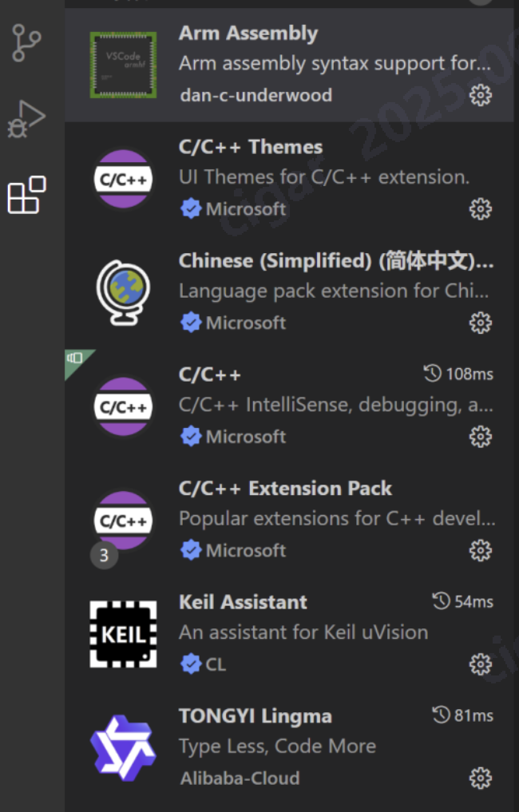Open Manage gear for C/C++ Extension Pack
Screen dimensions: 519x812
click(x=480, y=550)
